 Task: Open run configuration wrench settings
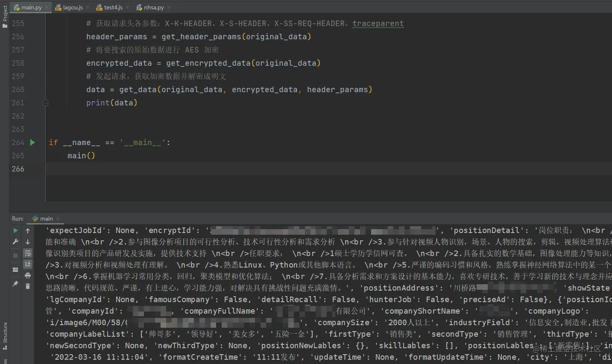point(15,242)
